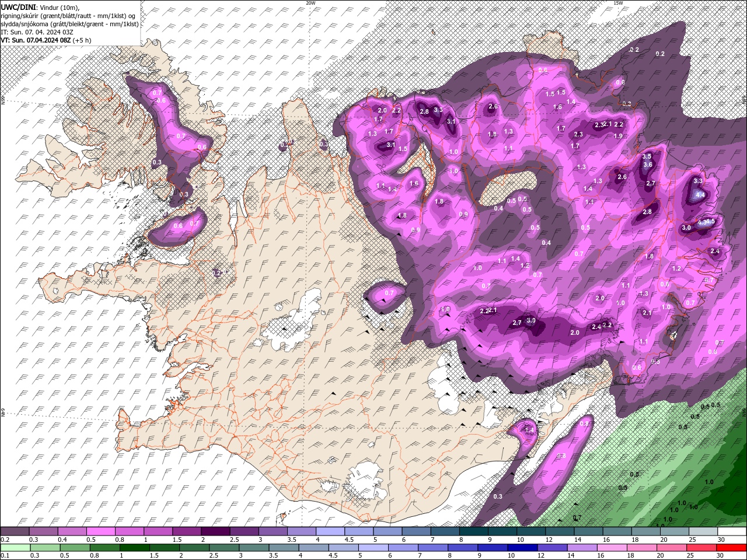Viewport: 747px width, 560px height.
Task: Select the darkest green rain swatch labeled 1
Action: [135, 548]
